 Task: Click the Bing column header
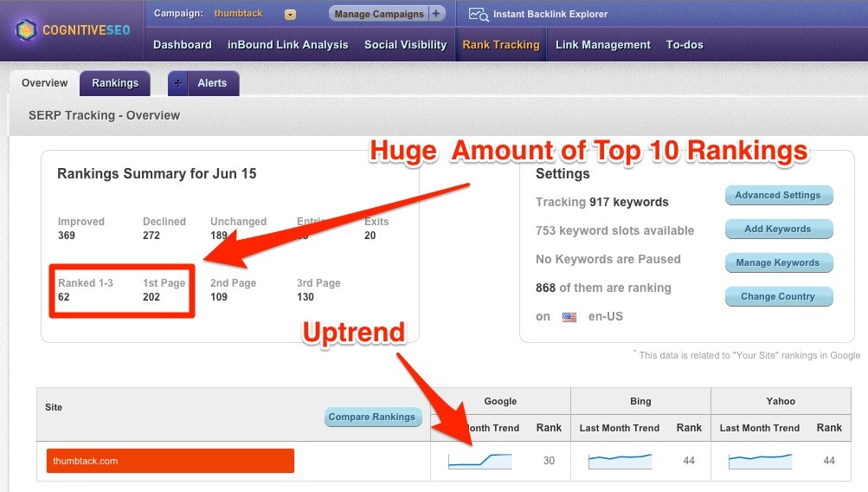[640, 401]
